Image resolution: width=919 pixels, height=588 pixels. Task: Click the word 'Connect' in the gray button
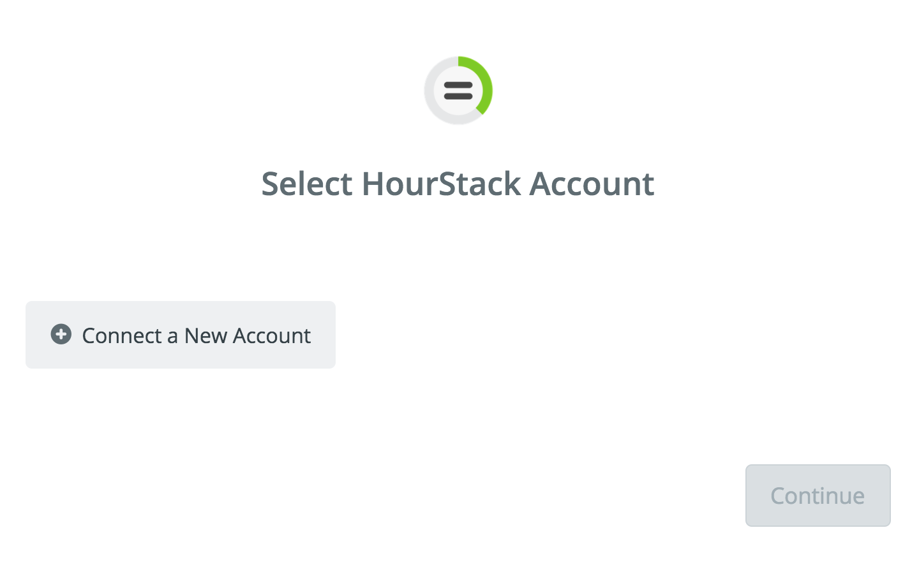[x=123, y=335]
